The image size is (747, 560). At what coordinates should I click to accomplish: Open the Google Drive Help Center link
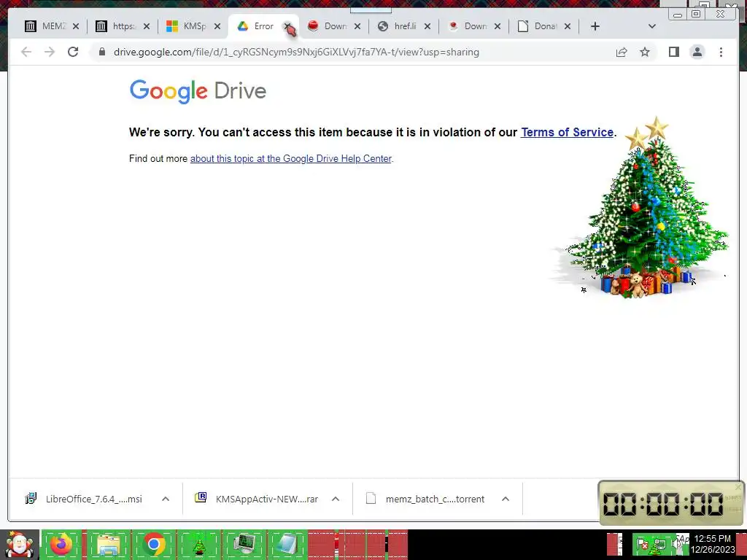point(290,158)
